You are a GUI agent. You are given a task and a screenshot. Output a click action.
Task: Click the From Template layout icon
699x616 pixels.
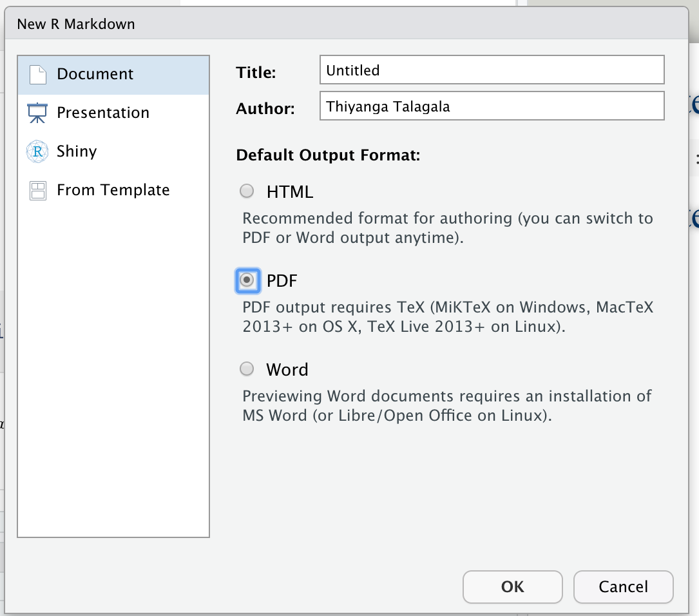point(37,191)
